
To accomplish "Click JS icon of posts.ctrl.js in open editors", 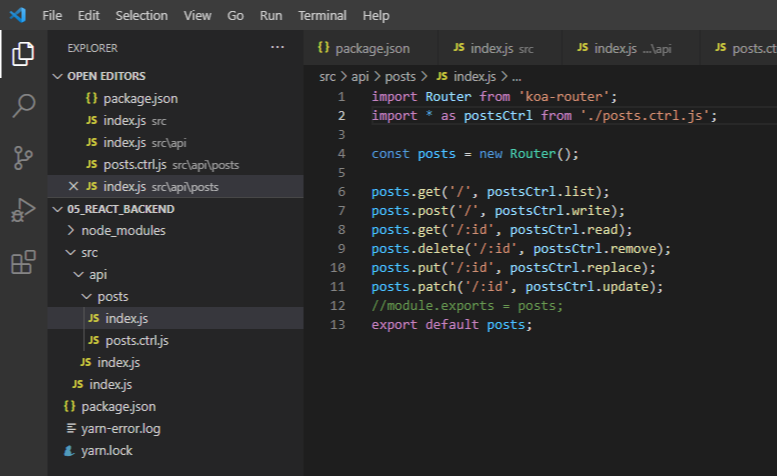I will pyautogui.click(x=92, y=164).
